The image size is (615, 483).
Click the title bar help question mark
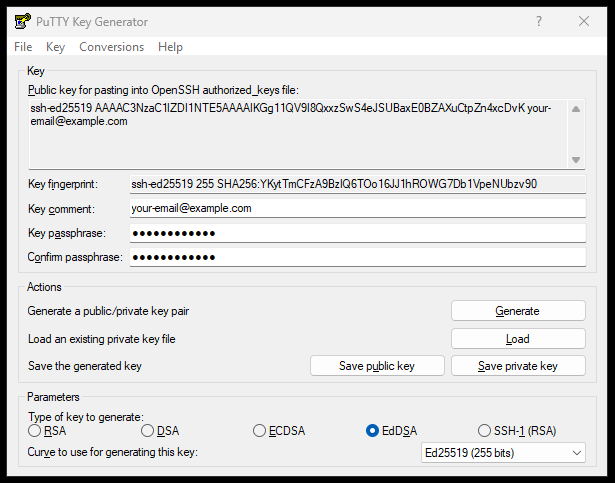[539, 21]
